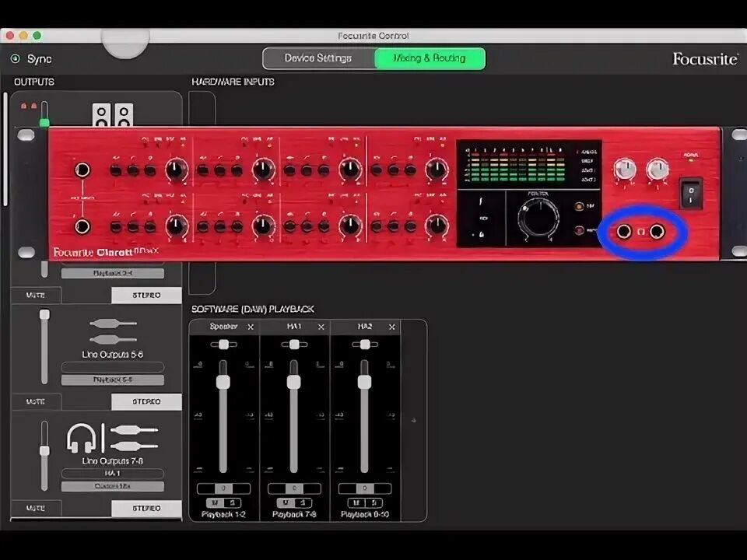
Task: Click the jack plugs icon for Line Outputs 5-6
Action: tap(113, 331)
